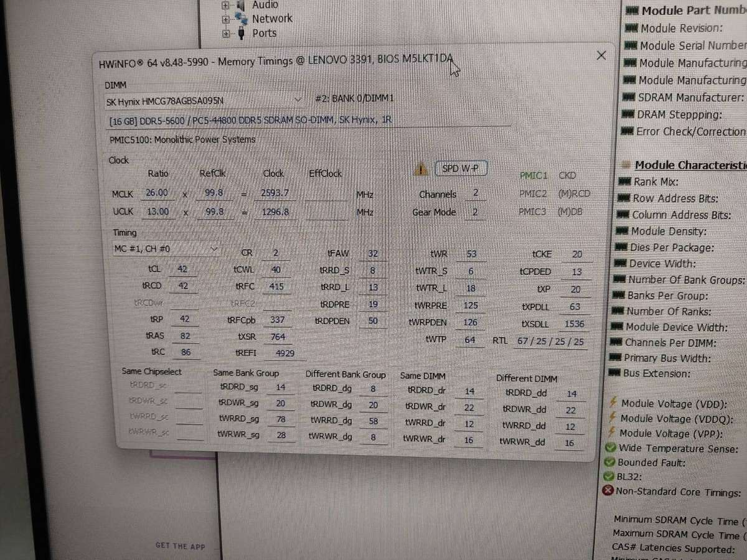
Task: Click the tRDWR_dd value 22
Action: click(x=571, y=411)
